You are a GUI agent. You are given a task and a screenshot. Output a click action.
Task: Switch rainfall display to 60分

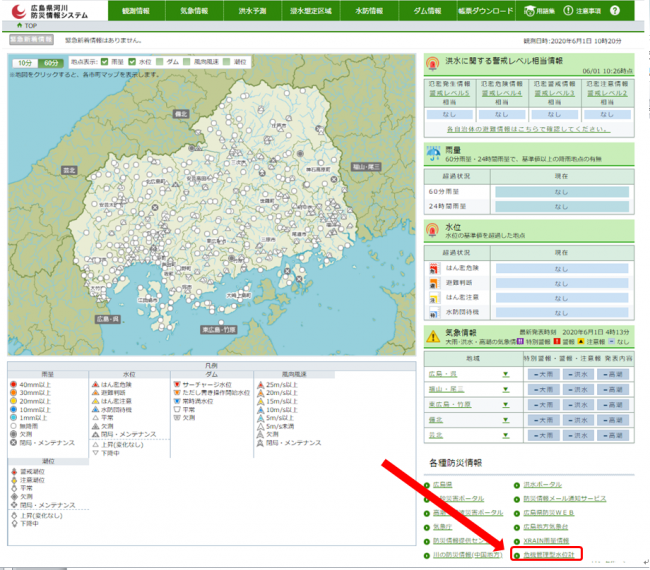[51, 63]
